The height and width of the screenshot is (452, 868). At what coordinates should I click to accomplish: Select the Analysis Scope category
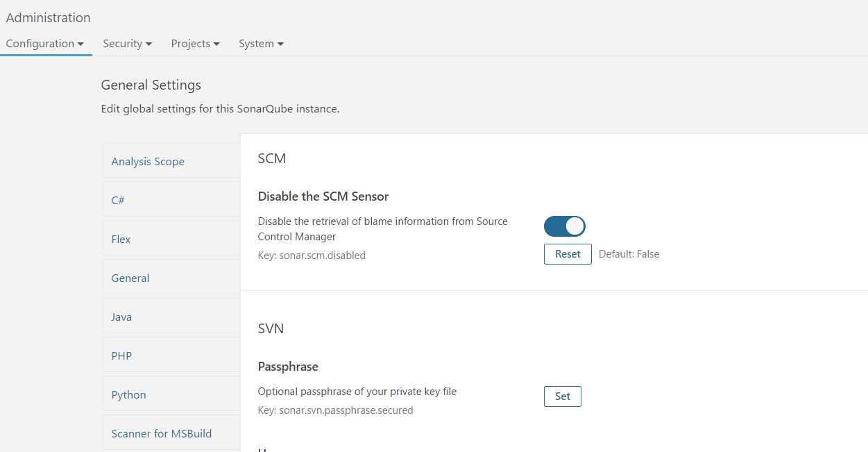(x=171, y=161)
